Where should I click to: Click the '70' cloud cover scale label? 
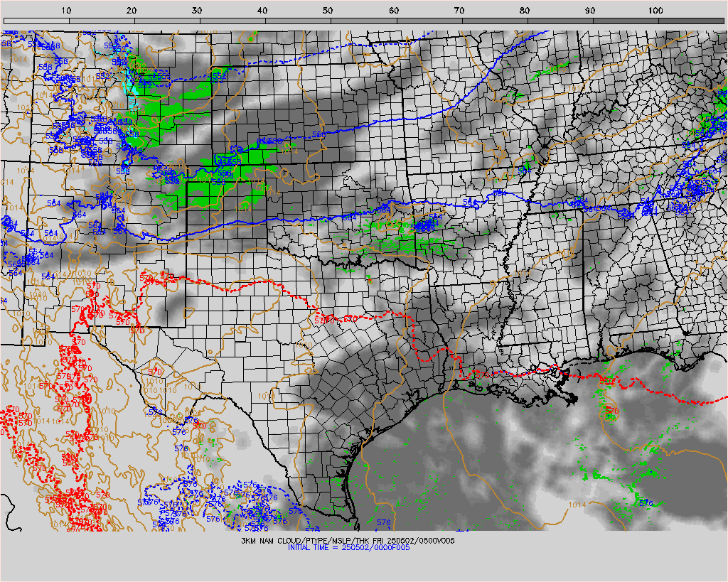459,11
